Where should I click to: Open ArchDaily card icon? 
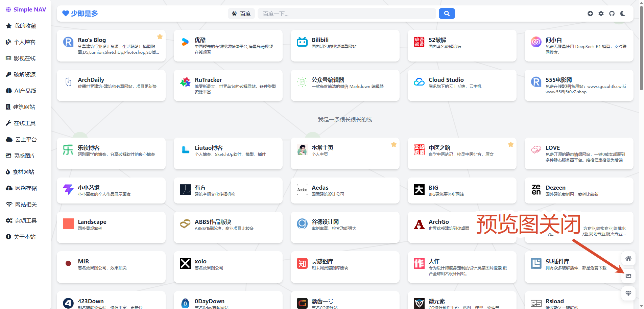[68, 82]
